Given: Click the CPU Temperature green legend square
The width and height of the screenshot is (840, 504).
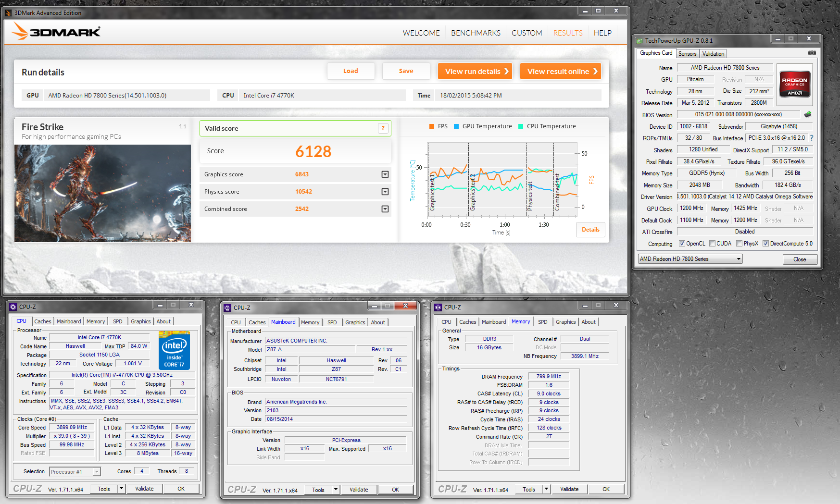Looking at the screenshot, I should pos(521,126).
